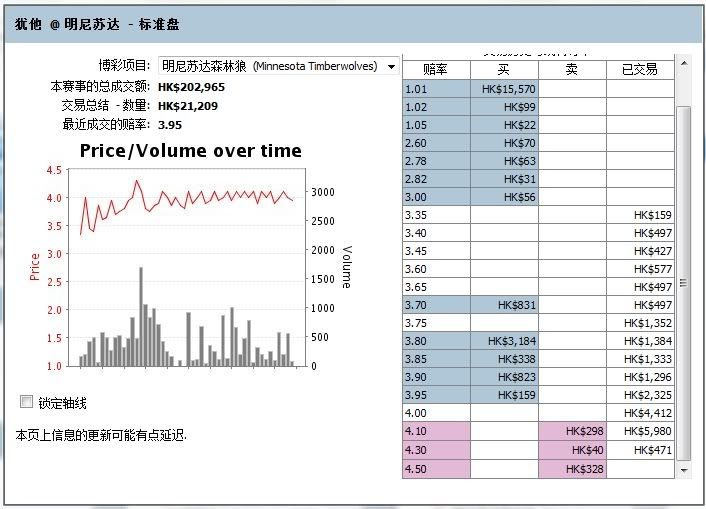Click the Minnesota Timberwolves combo box text
706x509 pixels.
270,66
